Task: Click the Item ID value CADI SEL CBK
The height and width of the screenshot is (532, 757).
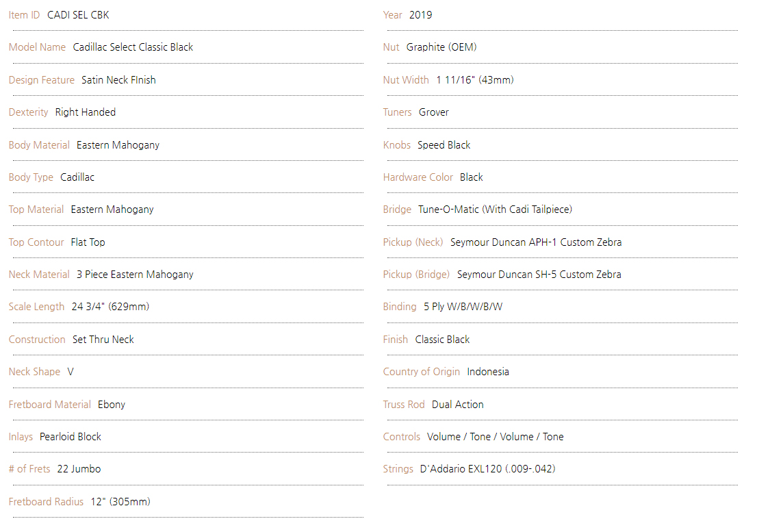Action: click(78, 15)
